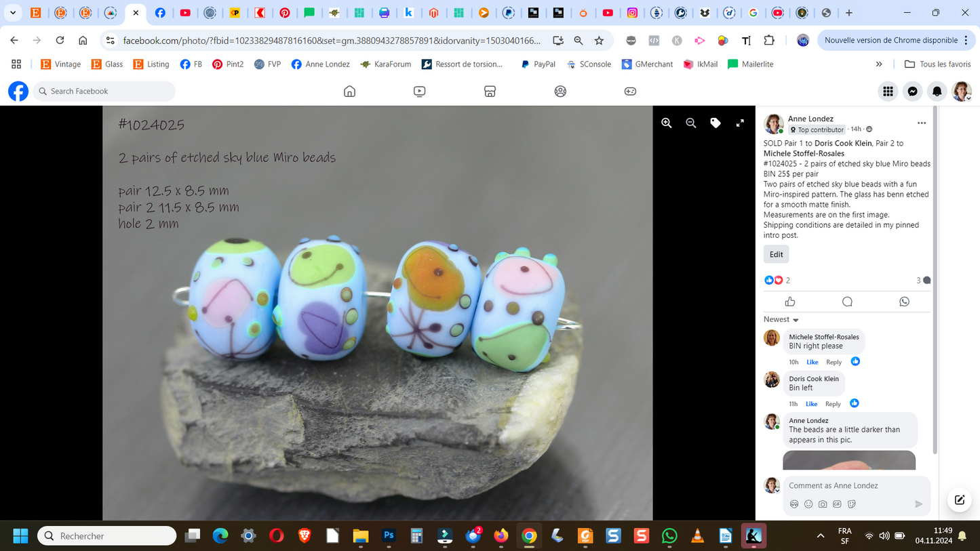
Task: Click taskbar Rechercher search box
Action: [107, 535]
